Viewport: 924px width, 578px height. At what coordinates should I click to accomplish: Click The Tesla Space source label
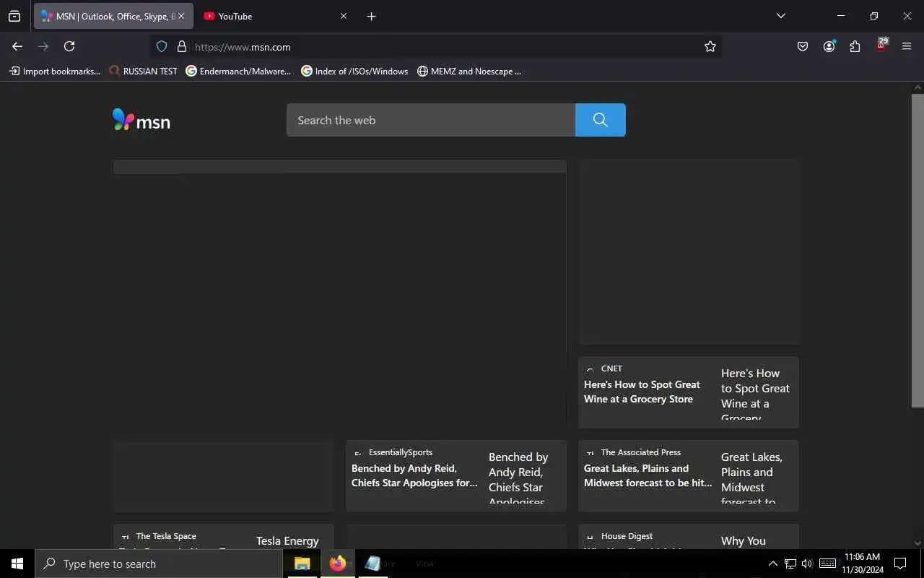pos(166,536)
